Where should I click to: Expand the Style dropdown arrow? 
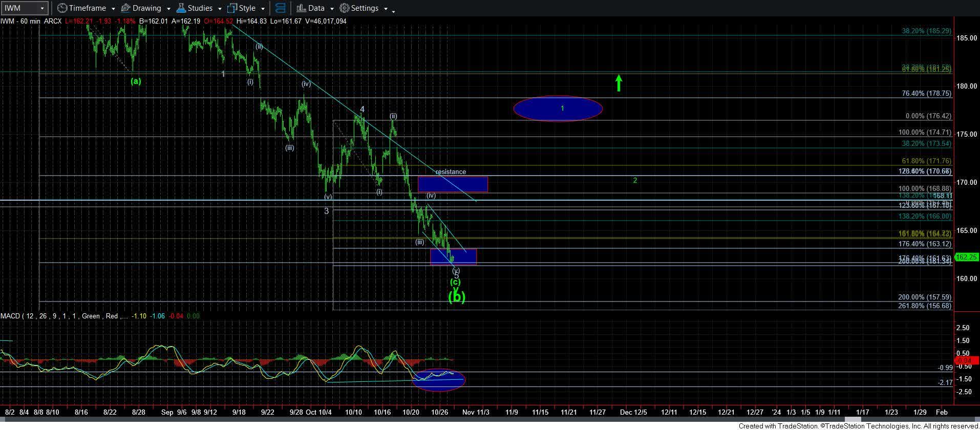(x=263, y=9)
